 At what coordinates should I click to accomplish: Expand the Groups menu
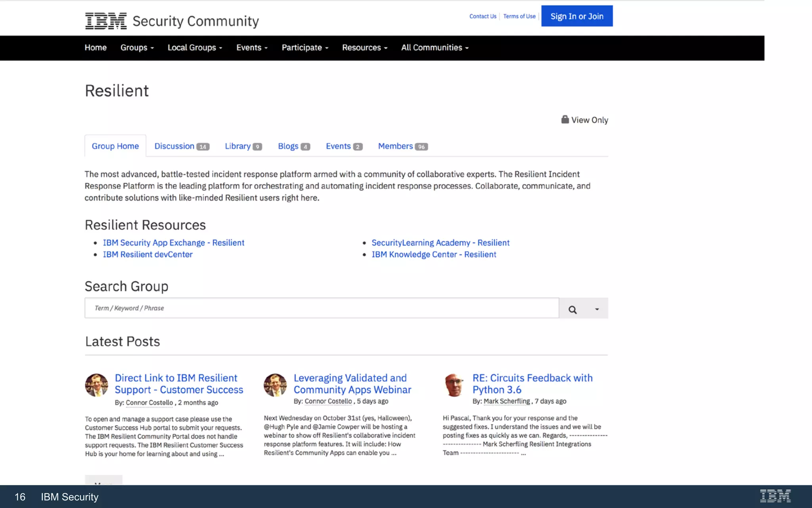tap(137, 48)
